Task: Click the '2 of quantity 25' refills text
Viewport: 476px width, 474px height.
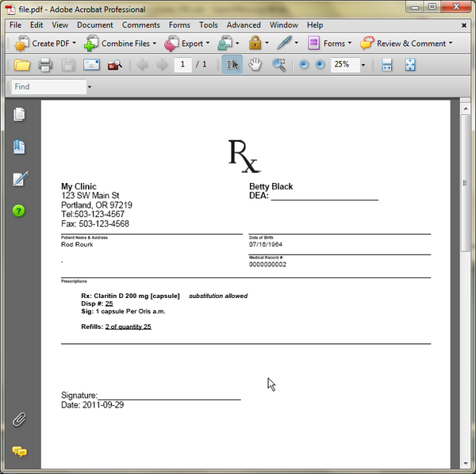Action: click(x=128, y=327)
